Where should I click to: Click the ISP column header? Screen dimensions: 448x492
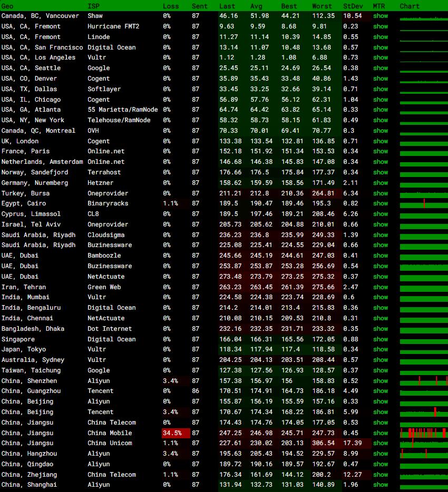[93, 6]
